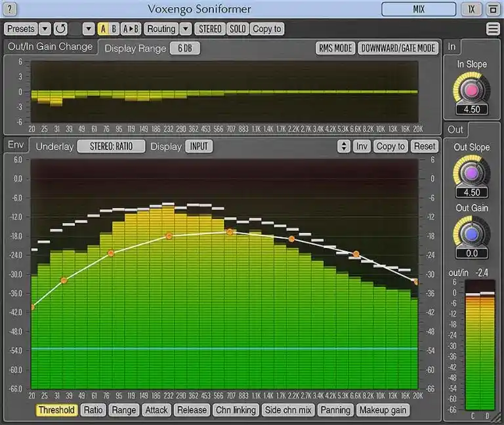Image resolution: width=504 pixels, height=425 pixels.
Task: Select the Attack parameter button
Action: 157,410
